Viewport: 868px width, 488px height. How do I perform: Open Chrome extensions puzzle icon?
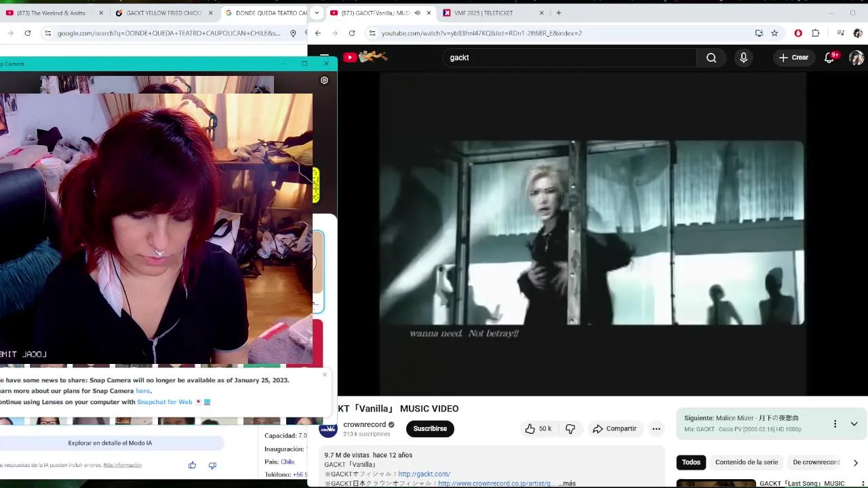point(816,33)
